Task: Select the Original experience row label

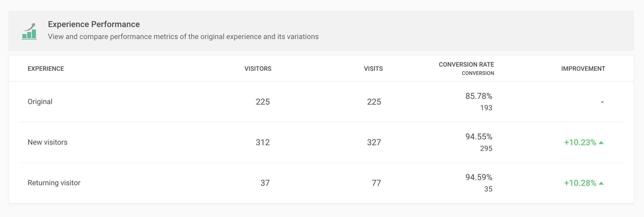Action: 40,101
